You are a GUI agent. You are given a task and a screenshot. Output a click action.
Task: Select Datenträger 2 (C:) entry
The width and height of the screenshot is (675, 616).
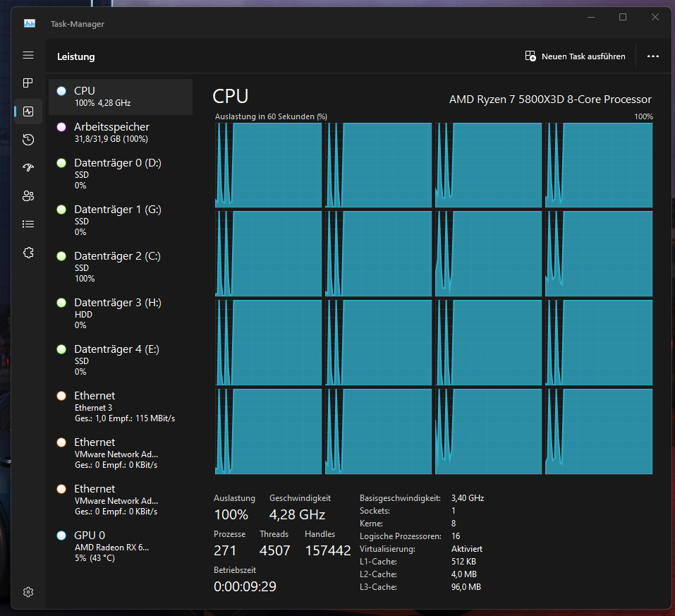[x=121, y=267]
